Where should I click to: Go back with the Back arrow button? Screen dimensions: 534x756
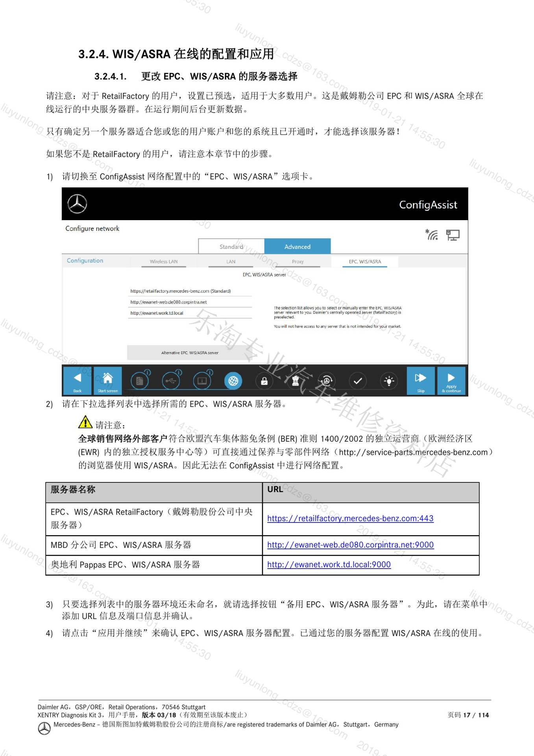[x=78, y=381]
